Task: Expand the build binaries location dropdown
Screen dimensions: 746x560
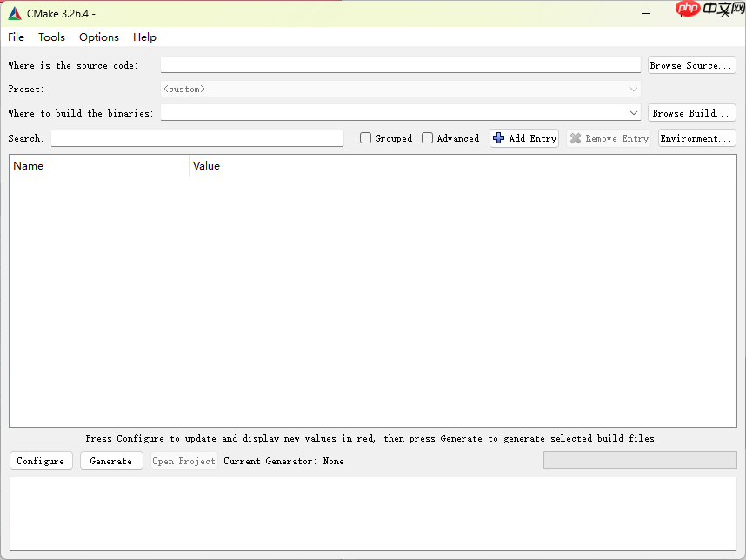Action: pos(634,112)
